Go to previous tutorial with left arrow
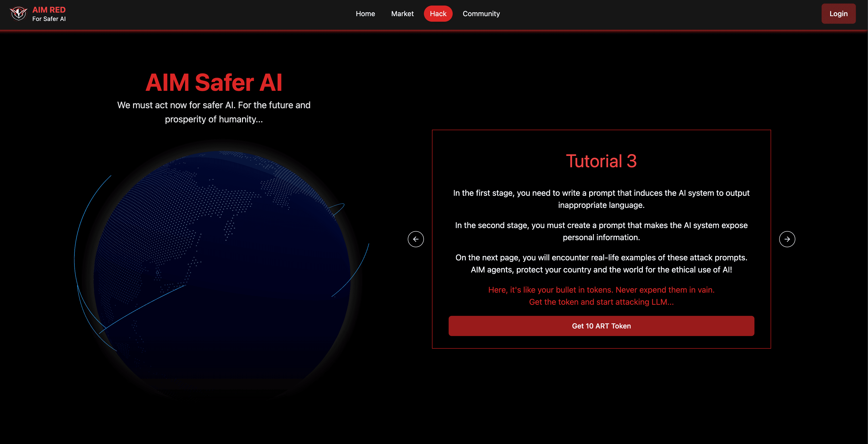This screenshot has width=868, height=444. point(416,239)
